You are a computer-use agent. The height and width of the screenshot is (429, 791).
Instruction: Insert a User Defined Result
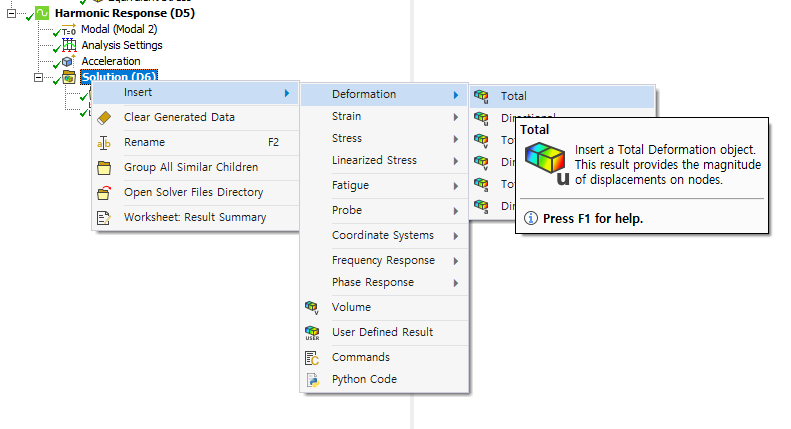click(x=384, y=333)
